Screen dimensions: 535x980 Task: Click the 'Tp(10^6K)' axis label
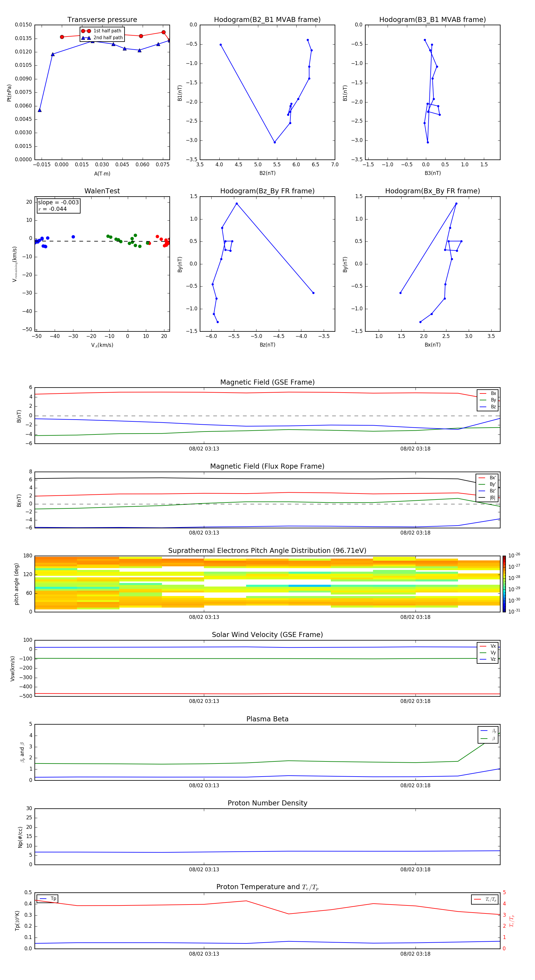(x=17, y=921)
